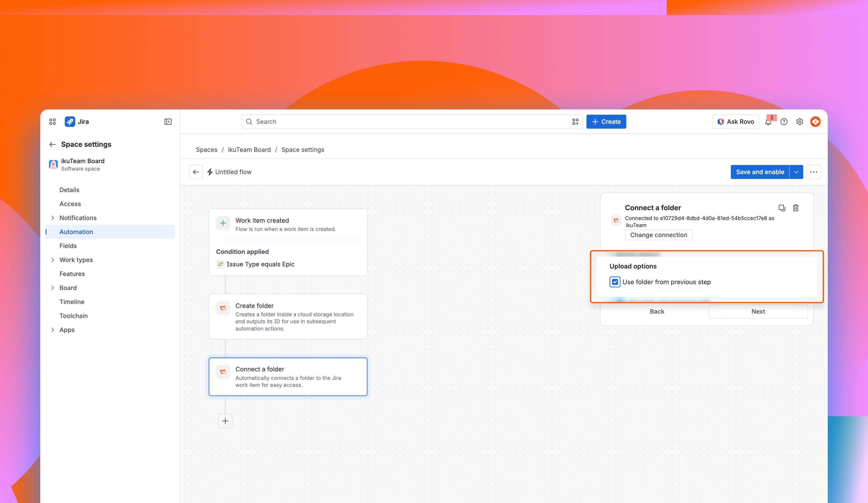Add a new step with plus button

tap(225, 421)
